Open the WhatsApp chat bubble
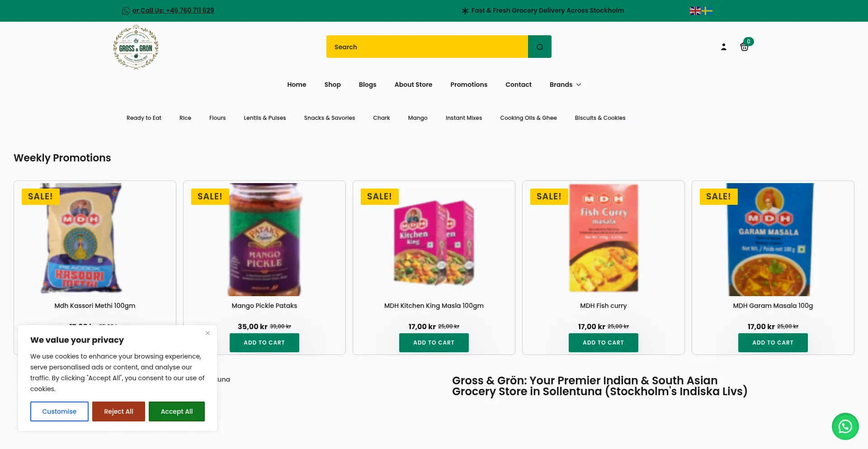 [x=845, y=426]
